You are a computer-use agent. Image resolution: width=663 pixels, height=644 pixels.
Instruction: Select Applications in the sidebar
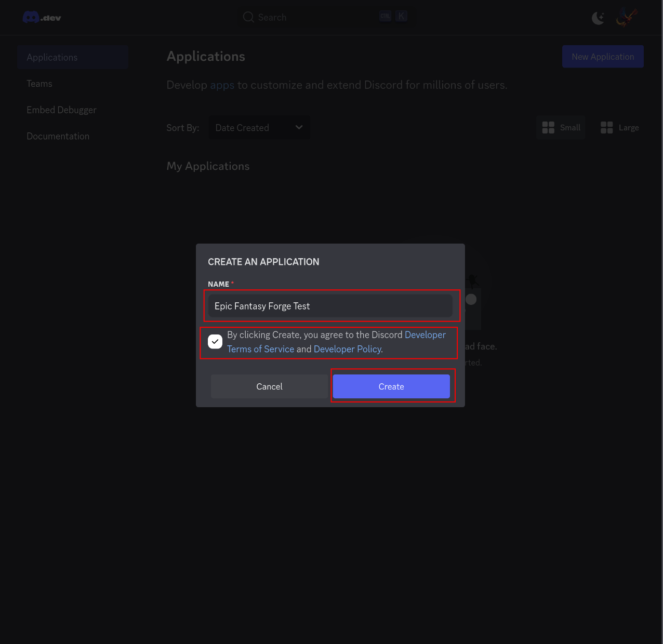pos(52,57)
